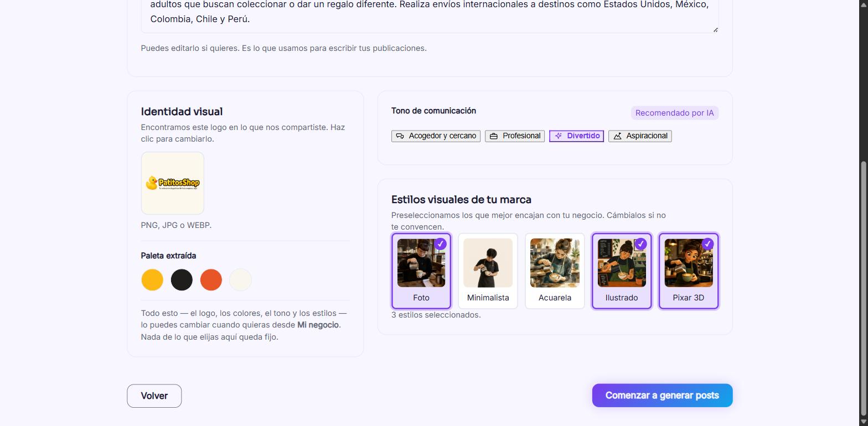This screenshot has width=868, height=426.
Task: Select the black palette color
Action: [182, 280]
